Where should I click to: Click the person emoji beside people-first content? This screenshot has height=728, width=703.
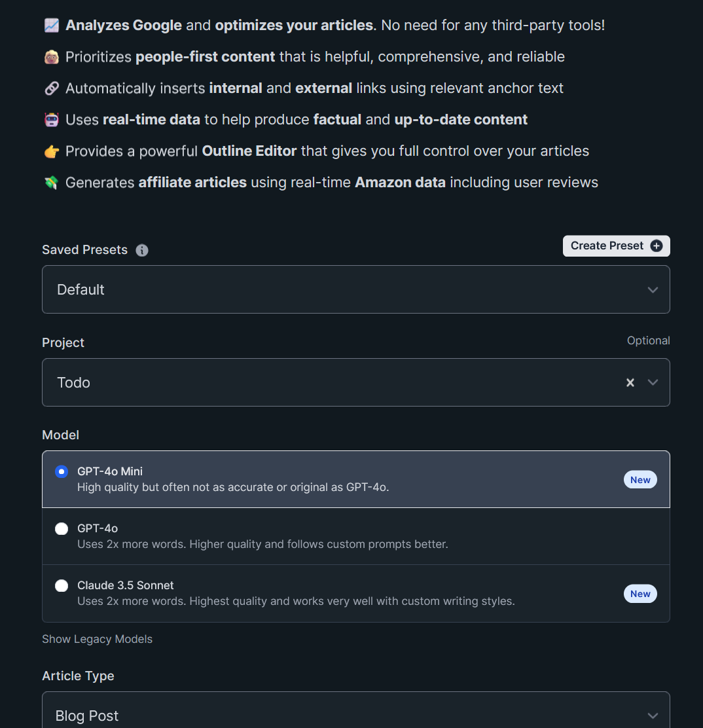pos(51,57)
